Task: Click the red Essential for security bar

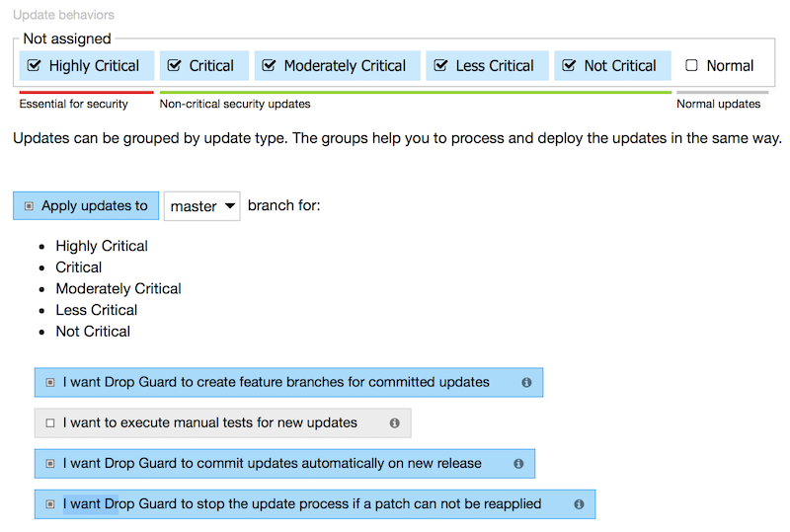Action: 86,93
